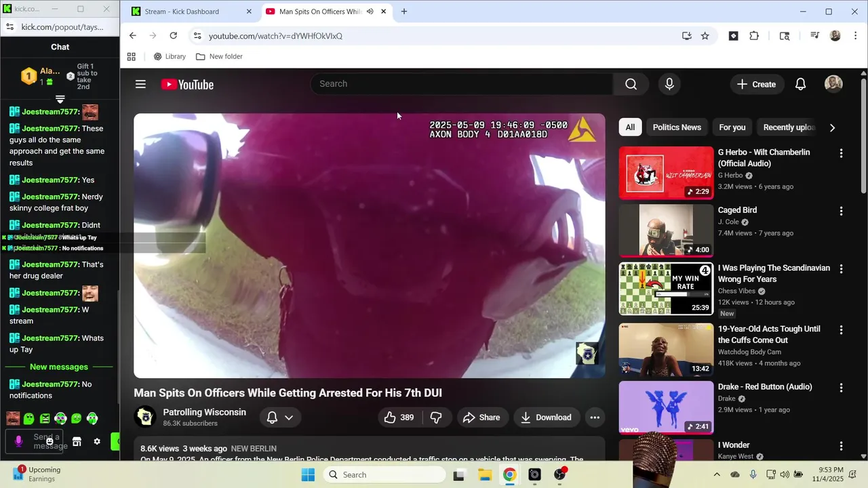Click the YouTube search magnifier button
Image resolution: width=868 pixels, height=488 pixels.
click(631, 84)
